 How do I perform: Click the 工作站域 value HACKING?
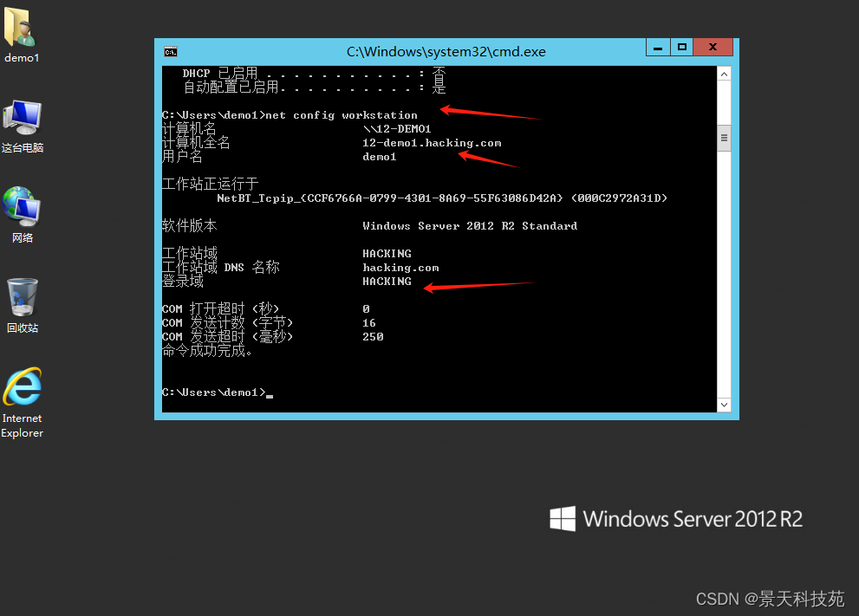click(x=387, y=254)
